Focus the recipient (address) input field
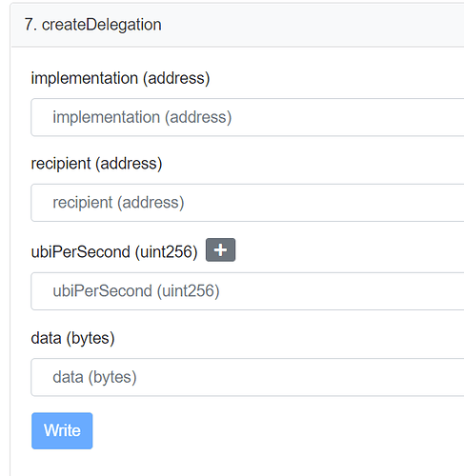 tap(248, 203)
